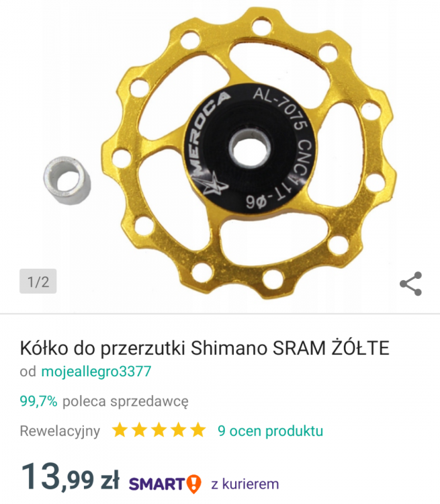440x504 pixels.
Task: Open the 9 ocen produktu reviews link
Action: (x=270, y=431)
